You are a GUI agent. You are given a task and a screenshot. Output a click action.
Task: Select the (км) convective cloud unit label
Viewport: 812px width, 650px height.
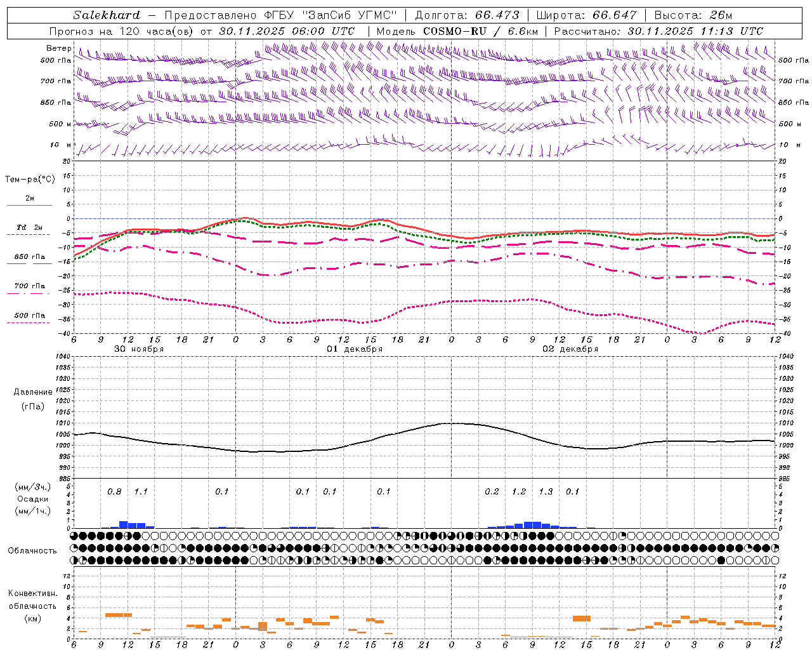pyautogui.click(x=32, y=618)
